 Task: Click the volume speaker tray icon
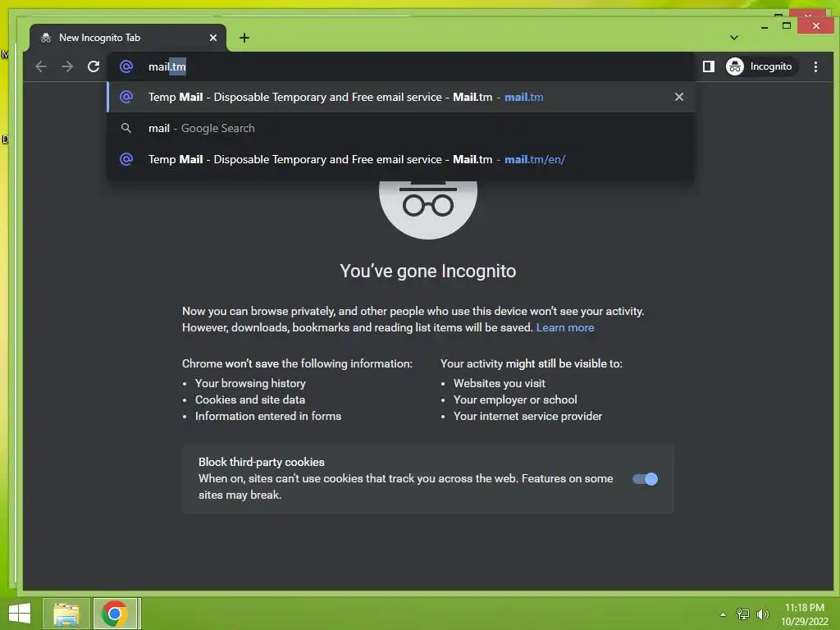(x=763, y=614)
